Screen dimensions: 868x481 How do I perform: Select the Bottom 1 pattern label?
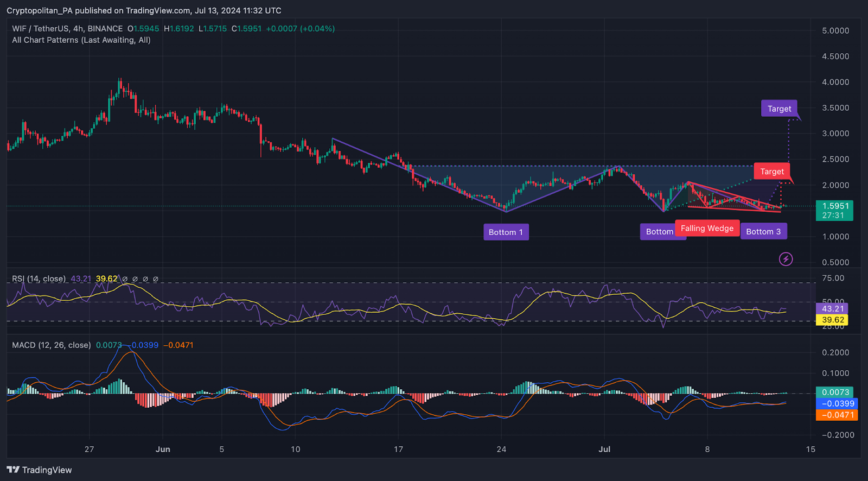tap(506, 232)
